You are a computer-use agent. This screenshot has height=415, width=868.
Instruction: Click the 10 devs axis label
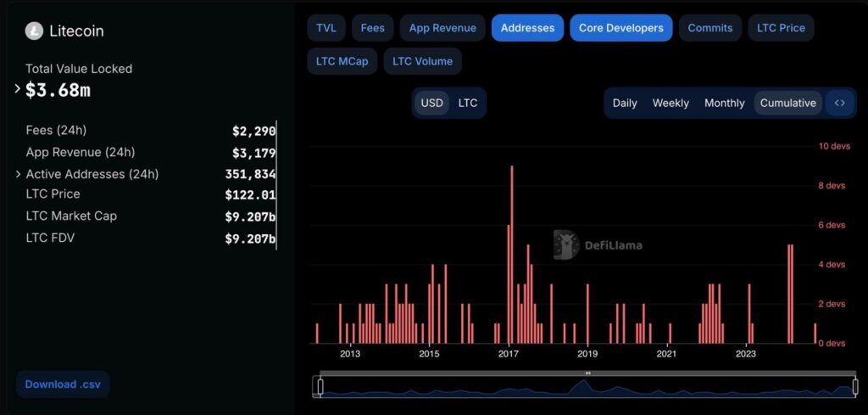832,146
